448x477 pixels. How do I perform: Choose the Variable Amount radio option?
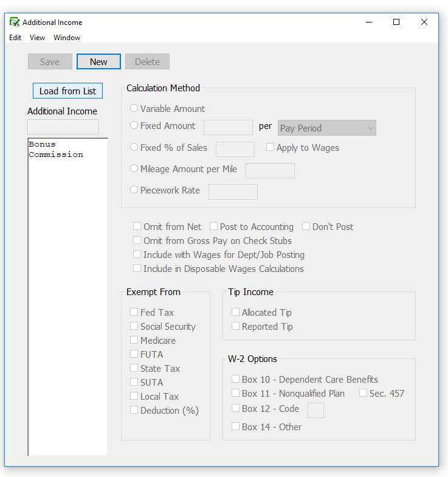(x=134, y=108)
